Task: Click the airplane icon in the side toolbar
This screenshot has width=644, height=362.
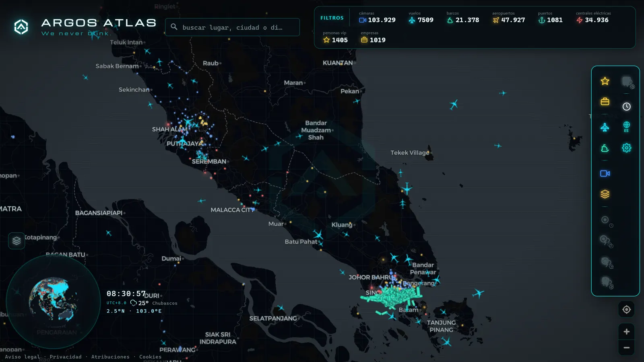Action: pos(605,128)
